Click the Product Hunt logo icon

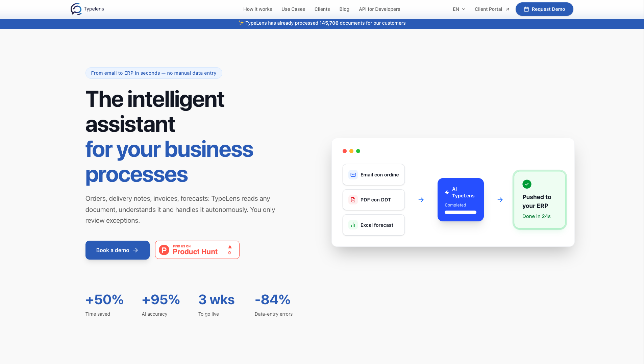coord(165,250)
